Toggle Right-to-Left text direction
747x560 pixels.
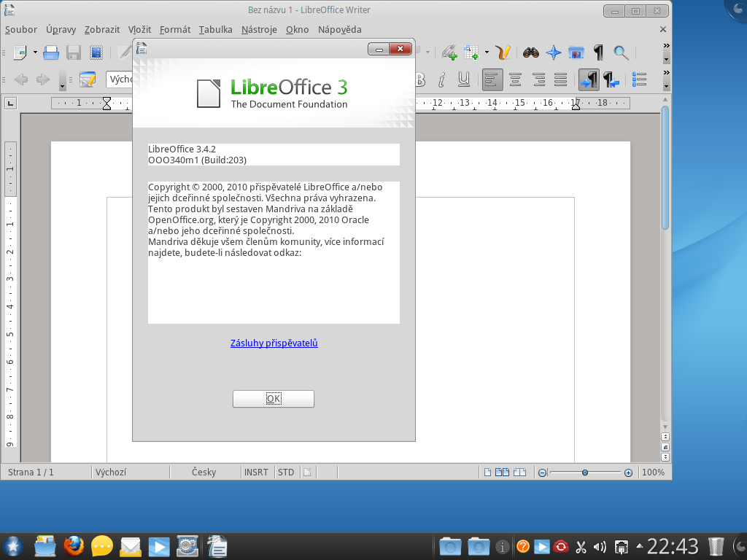[x=611, y=79]
